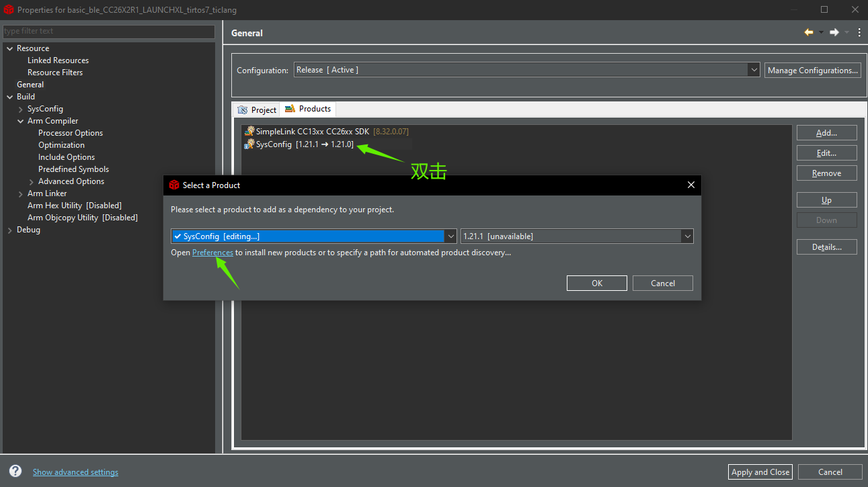Image resolution: width=868 pixels, height=487 pixels.
Task: Collapse the Build tree node
Action: (x=10, y=97)
